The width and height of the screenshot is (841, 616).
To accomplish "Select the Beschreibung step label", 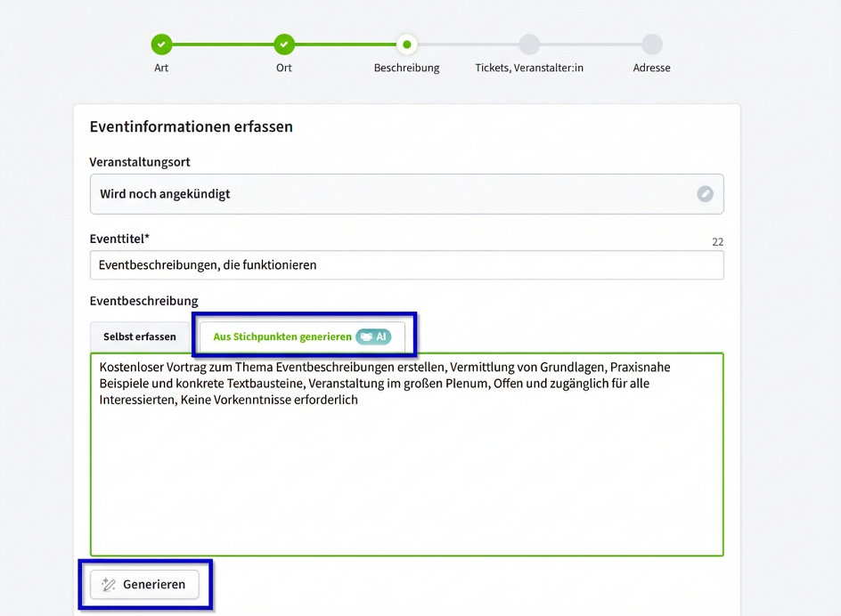I will click(x=407, y=68).
